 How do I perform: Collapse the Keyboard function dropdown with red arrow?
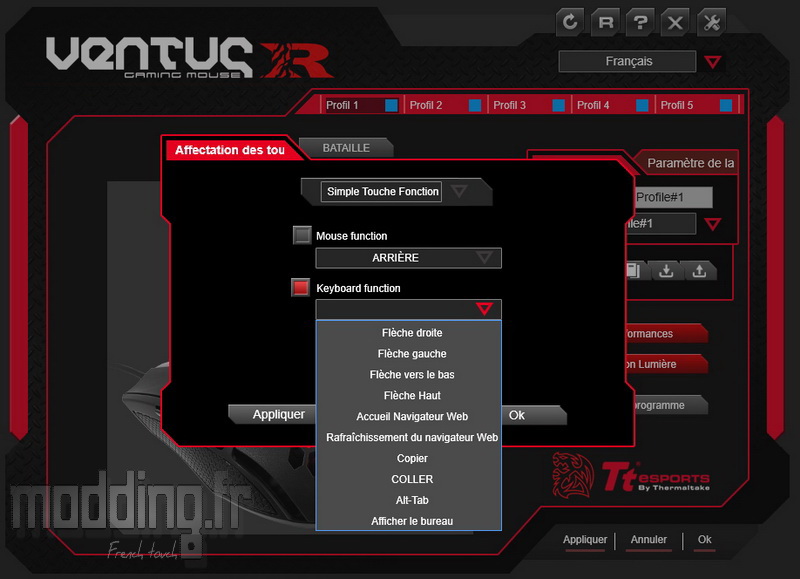coord(484,309)
